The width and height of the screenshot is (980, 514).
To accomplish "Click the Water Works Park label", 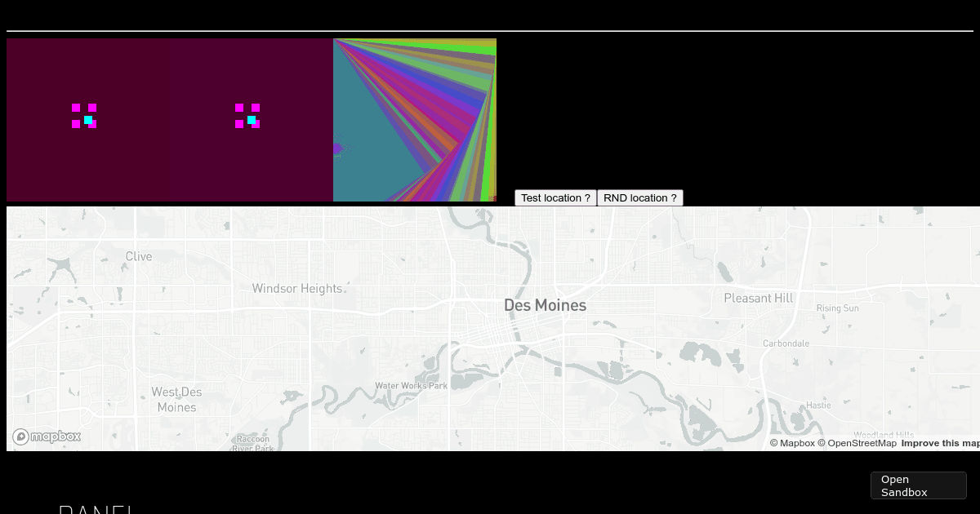I will [x=412, y=385].
